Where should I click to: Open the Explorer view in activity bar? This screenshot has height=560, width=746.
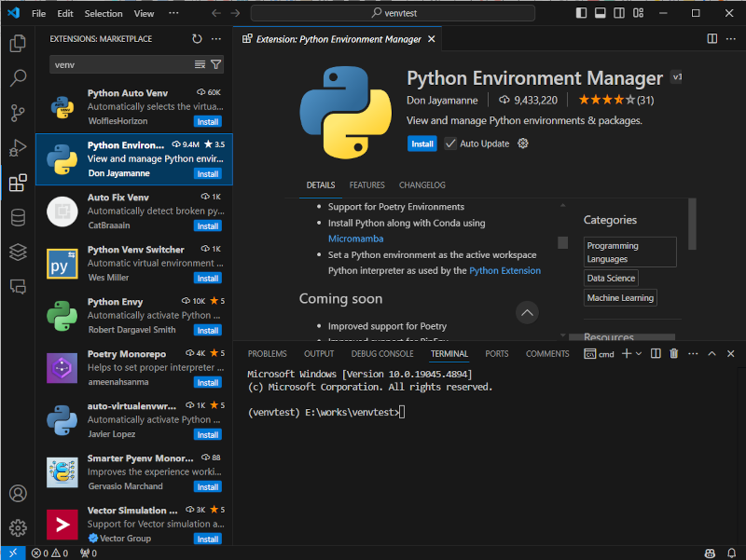(18, 43)
